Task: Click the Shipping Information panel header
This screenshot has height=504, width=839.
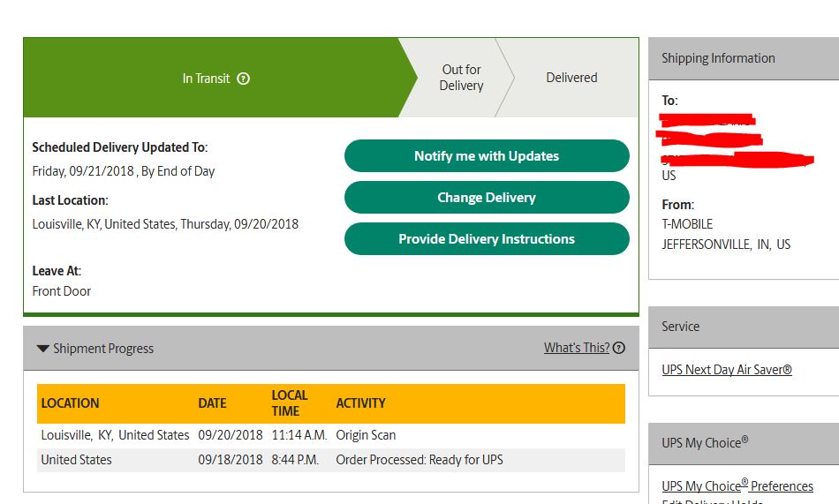Action: (x=744, y=58)
